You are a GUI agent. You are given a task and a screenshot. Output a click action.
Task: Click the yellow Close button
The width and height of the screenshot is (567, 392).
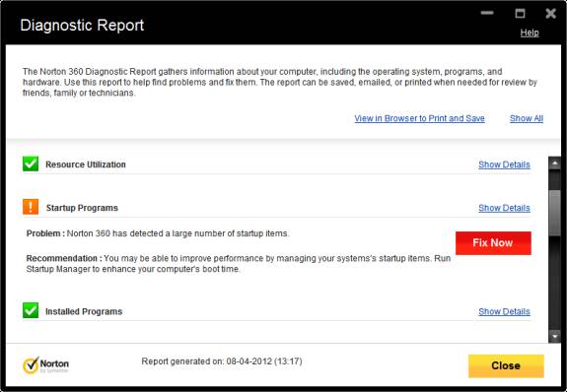pos(506,365)
